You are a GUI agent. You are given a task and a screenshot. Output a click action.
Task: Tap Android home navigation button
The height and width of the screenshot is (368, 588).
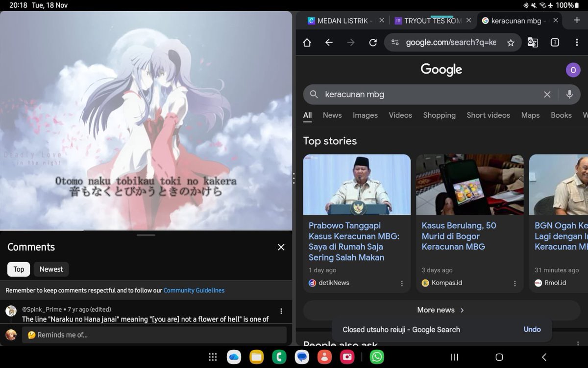point(499,357)
